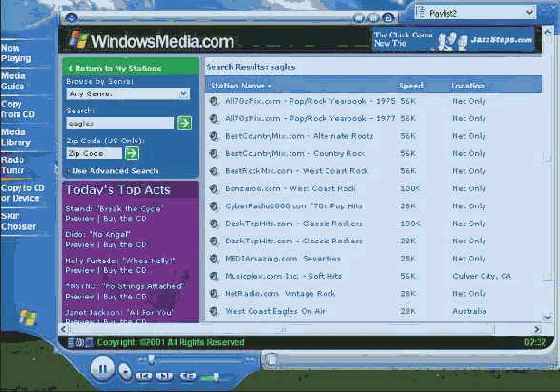Open the Copy to CD or Device tab
Viewport: 560px width, 392px height.
(x=22, y=193)
